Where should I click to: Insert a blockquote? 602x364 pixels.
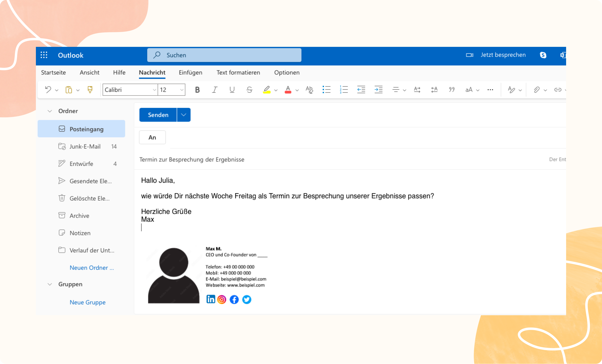click(451, 90)
